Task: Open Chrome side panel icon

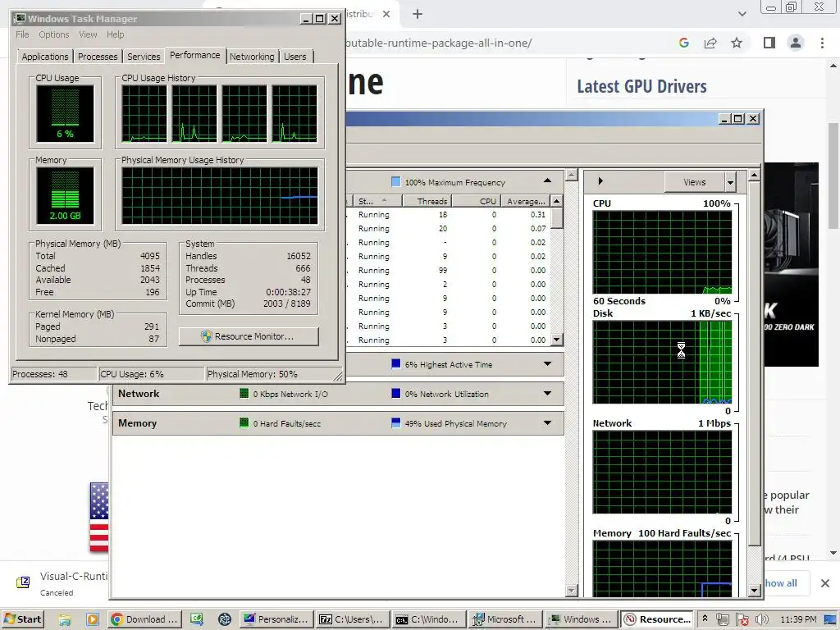Action: (769, 43)
